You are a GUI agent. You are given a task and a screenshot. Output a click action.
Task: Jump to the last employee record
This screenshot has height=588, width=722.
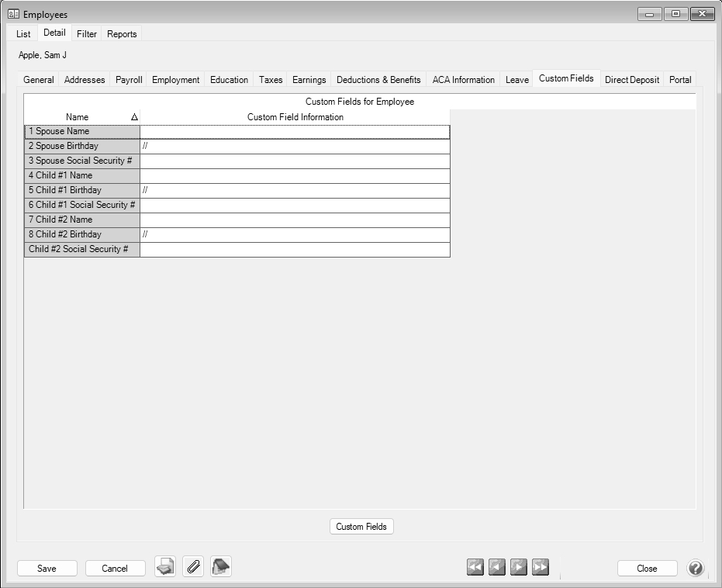pos(541,568)
